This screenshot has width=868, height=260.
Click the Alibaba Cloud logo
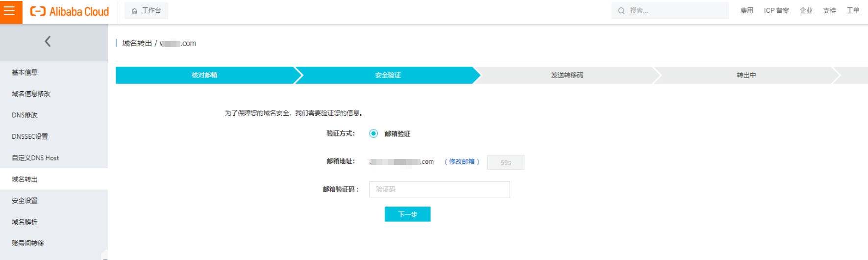click(70, 11)
